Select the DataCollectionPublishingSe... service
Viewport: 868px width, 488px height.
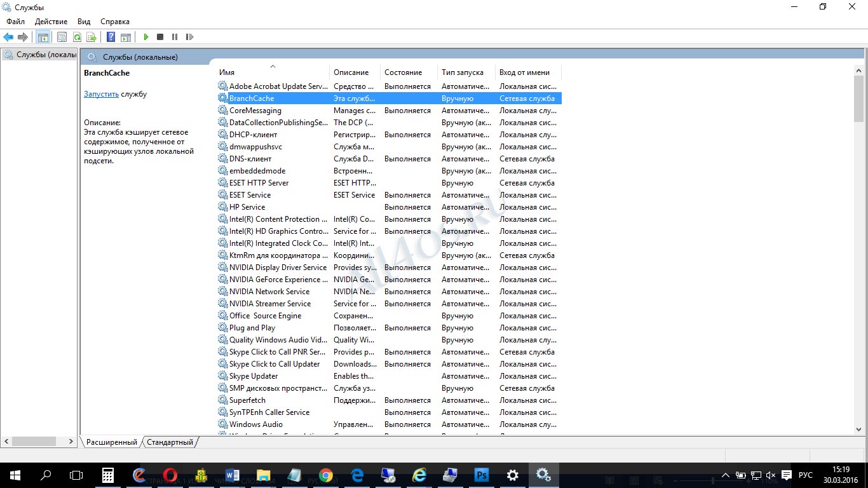(x=389, y=122)
